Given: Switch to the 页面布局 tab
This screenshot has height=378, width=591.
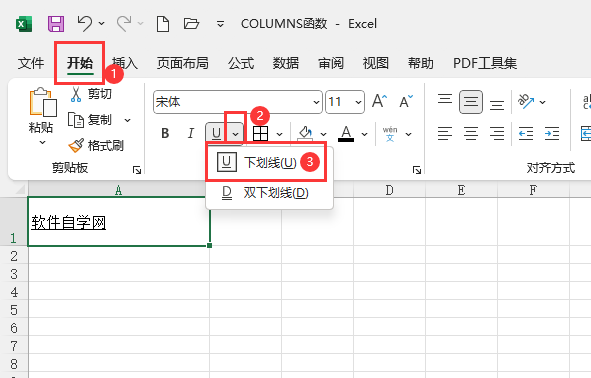Looking at the screenshot, I should click(182, 63).
